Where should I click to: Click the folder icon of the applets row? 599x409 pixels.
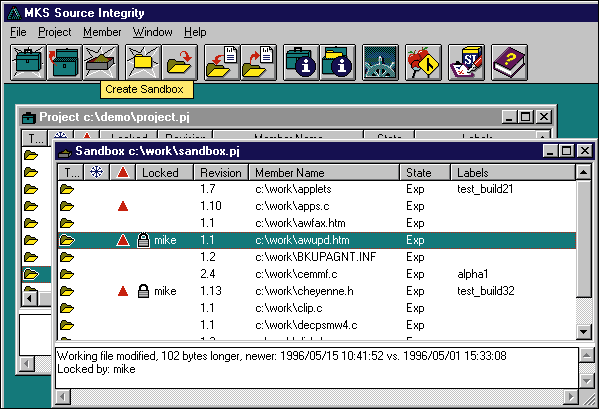point(67,189)
